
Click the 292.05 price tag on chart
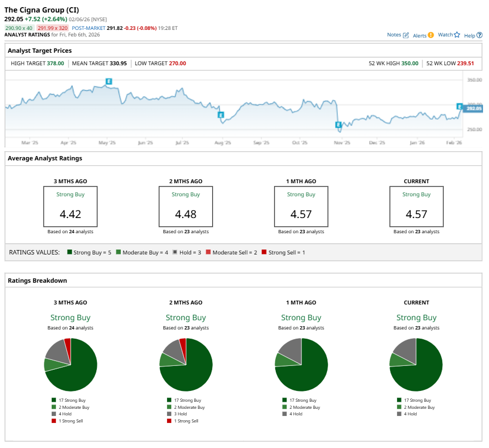pyautogui.click(x=474, y=109)
